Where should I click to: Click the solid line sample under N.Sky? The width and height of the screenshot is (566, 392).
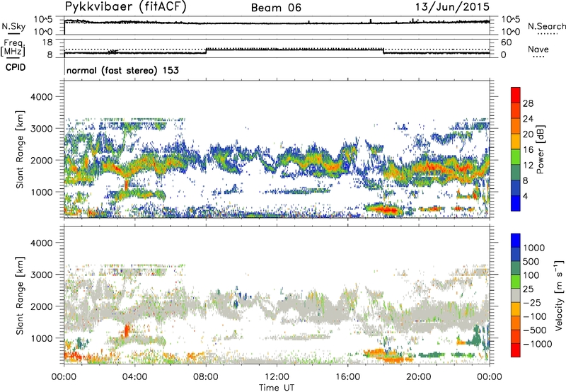pyautogui.click(x=13, y=33)
